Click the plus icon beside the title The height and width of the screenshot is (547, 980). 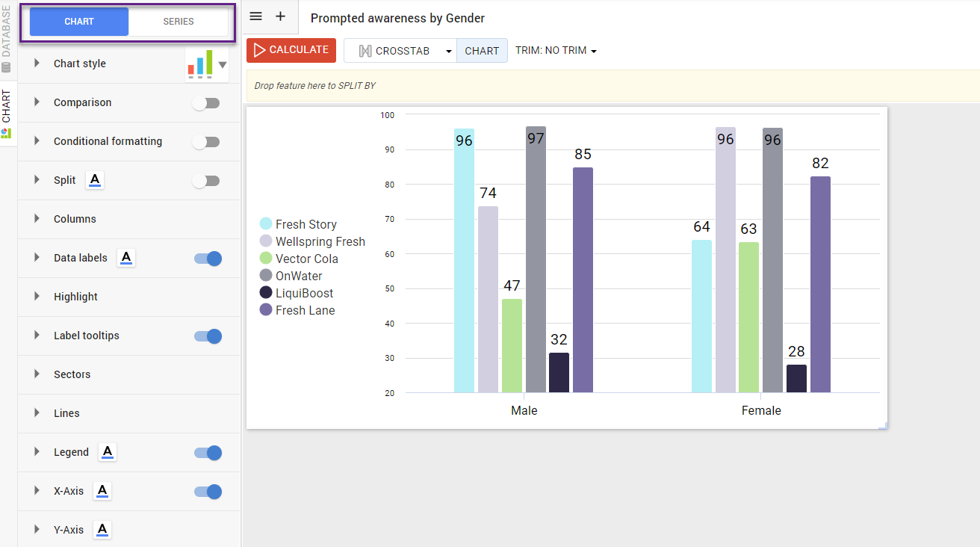click(x=281, y=16)
